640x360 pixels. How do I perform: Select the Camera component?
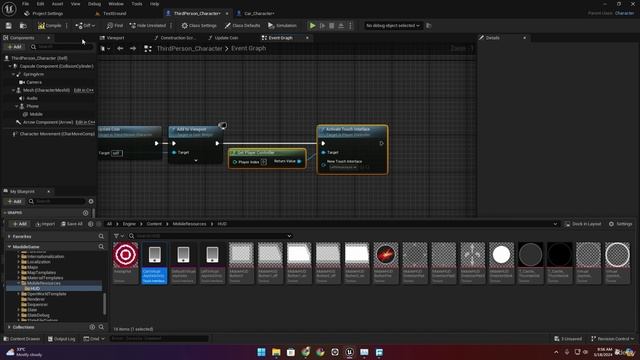click(x=34, y=82)
